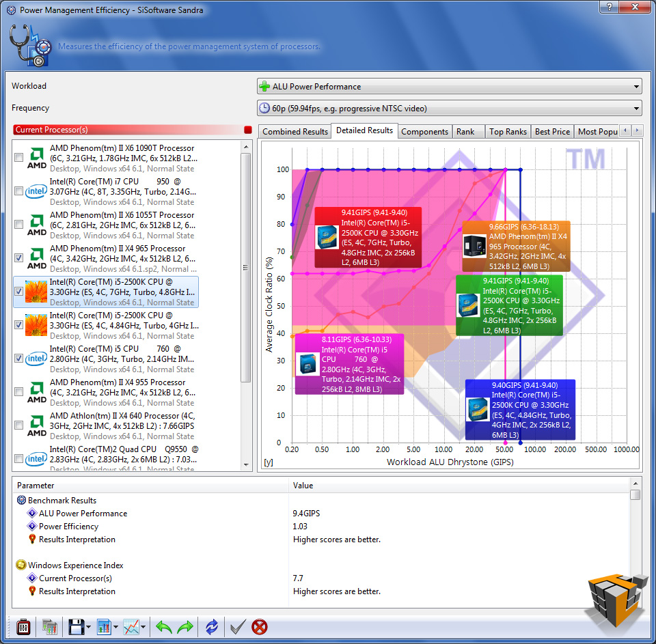Go forward with the green right arrow
Screen dimensions: 656x644
pyautogui.click(x=185, y=627)
